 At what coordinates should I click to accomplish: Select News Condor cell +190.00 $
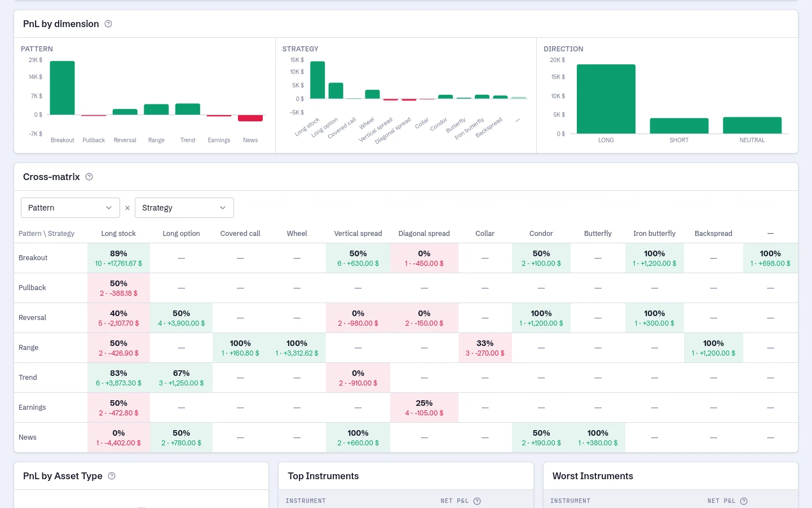541,437
